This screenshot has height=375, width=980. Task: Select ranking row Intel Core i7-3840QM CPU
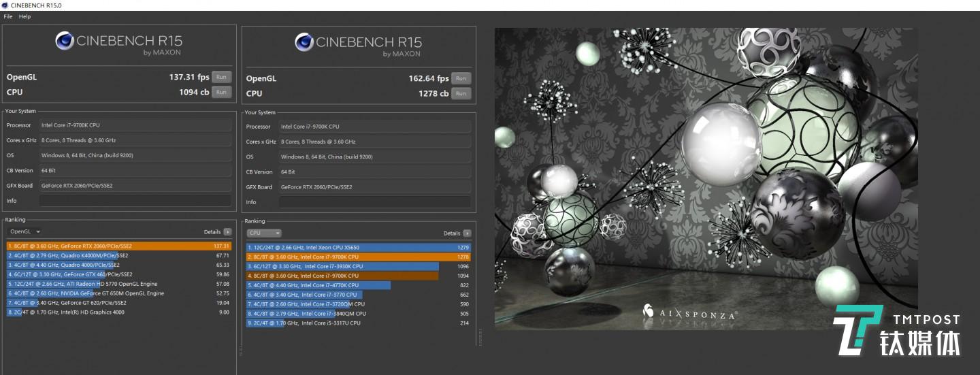point(359,314)
